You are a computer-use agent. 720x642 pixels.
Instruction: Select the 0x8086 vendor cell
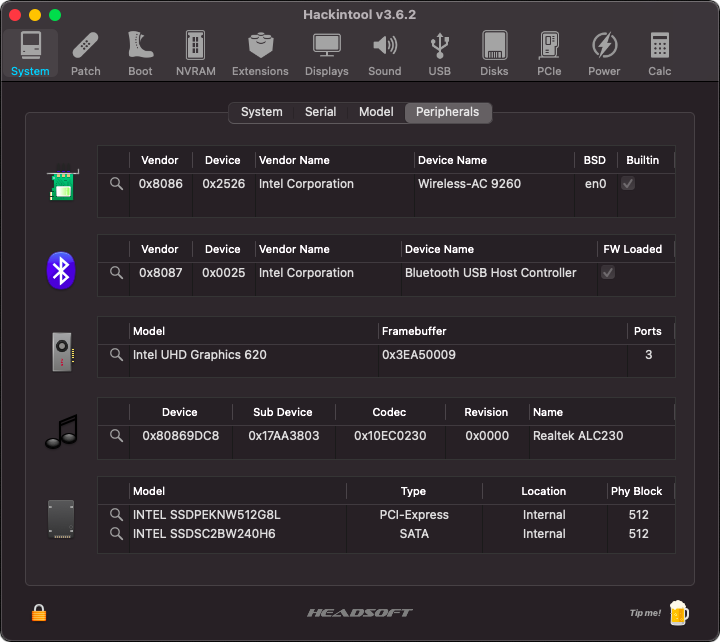pyautogui.click(x=161, y=184)
